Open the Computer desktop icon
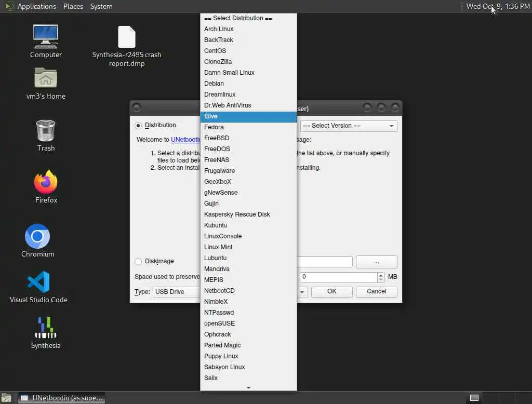This screenshot has height=404, width=532. point(46,41)
